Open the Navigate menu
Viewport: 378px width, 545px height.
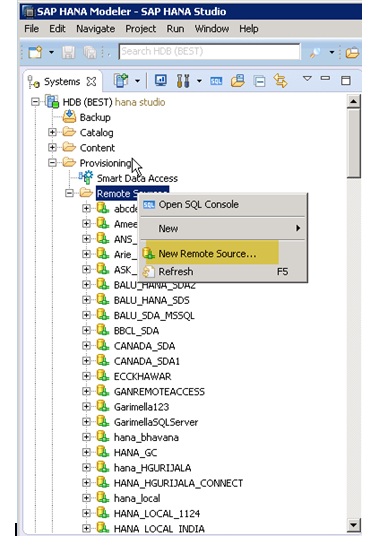click(x=96, y=29)
